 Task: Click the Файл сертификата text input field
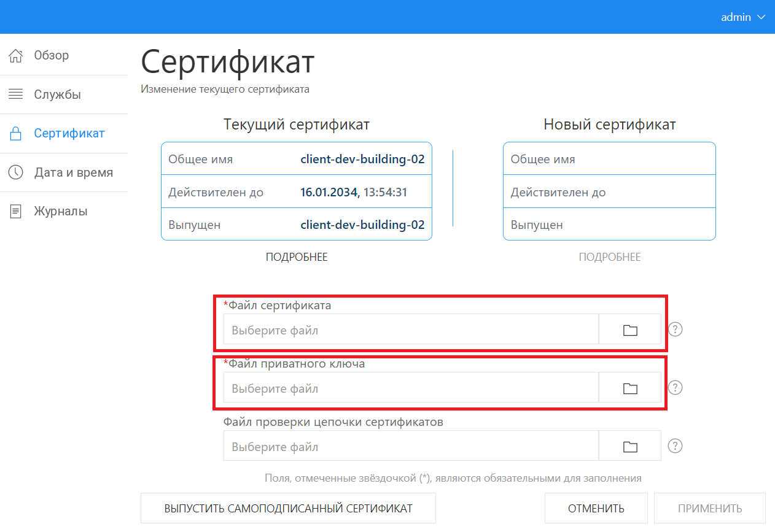(x=410, y=330)
